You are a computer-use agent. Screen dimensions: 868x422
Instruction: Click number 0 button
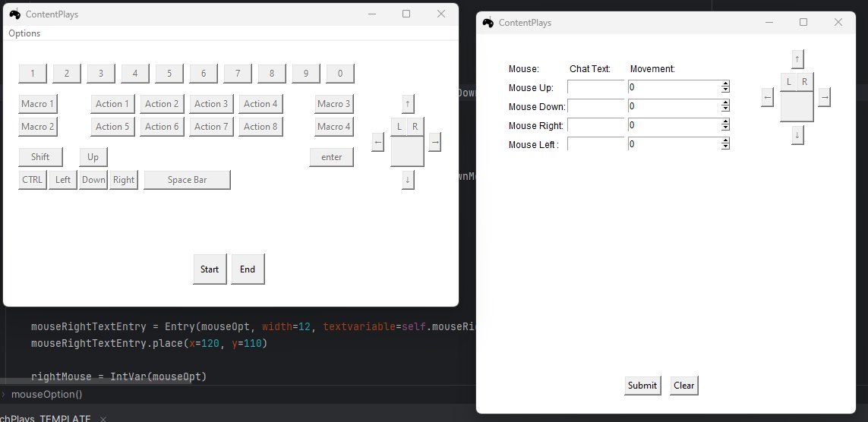click(x=340, y=74)
